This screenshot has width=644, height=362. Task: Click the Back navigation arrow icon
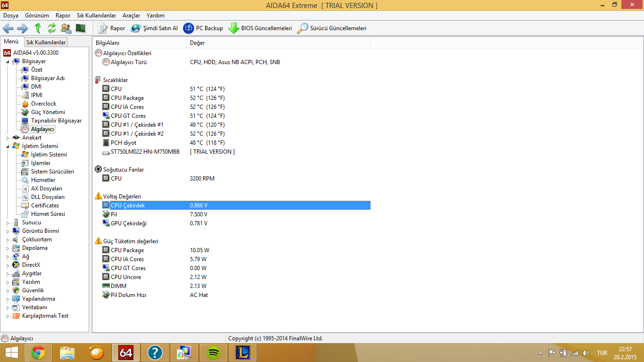(x=8, y=28)
